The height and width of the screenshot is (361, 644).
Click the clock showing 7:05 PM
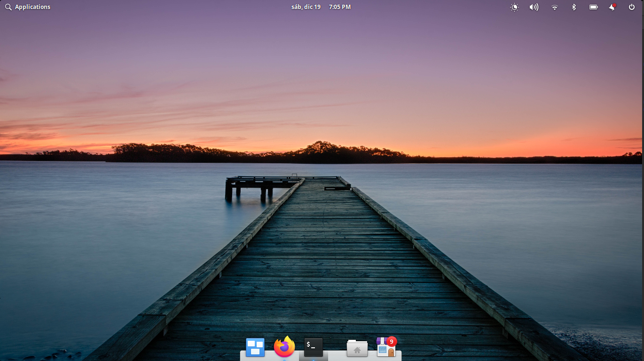340,7
